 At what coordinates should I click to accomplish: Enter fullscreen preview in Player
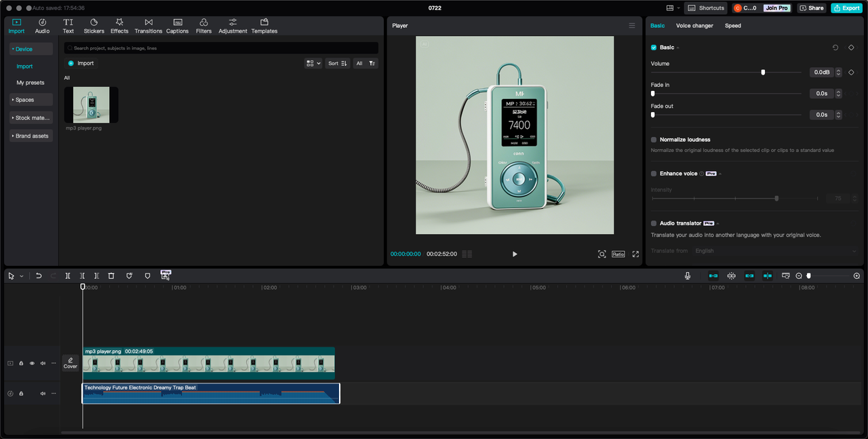635,254
